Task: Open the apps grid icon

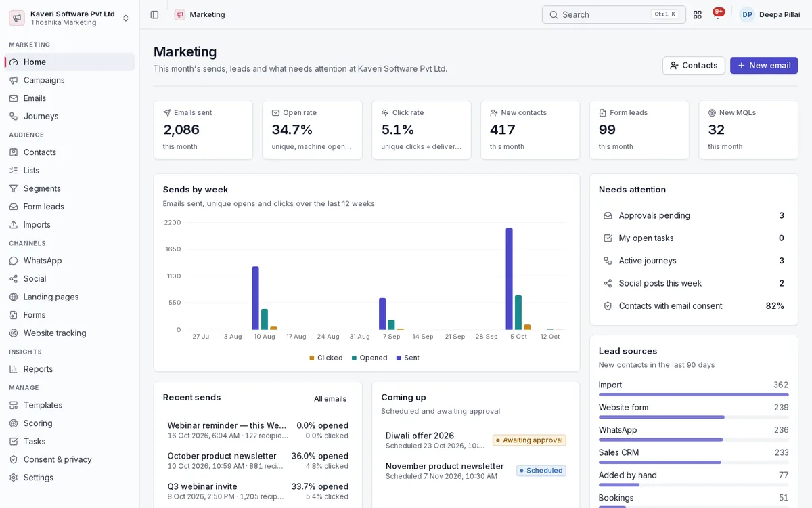Action: (698, 14)
